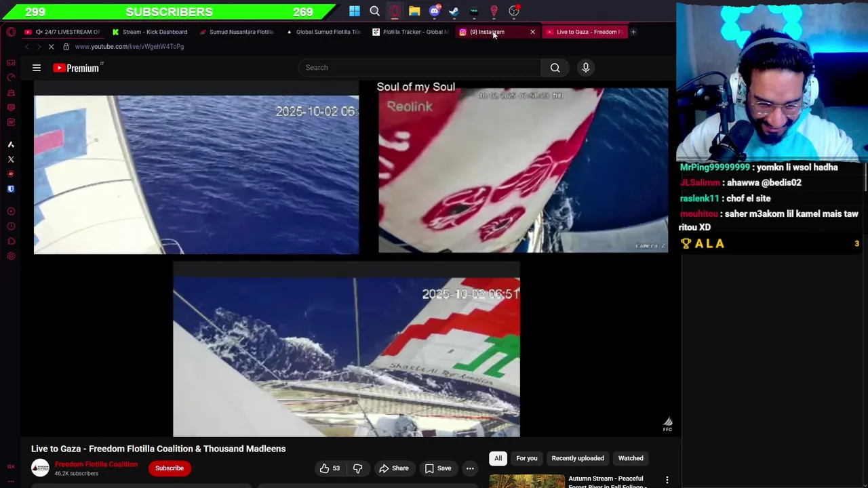The image size is (868, 488).
Task: Open History clock icon in sidebar
Action: 11,226
